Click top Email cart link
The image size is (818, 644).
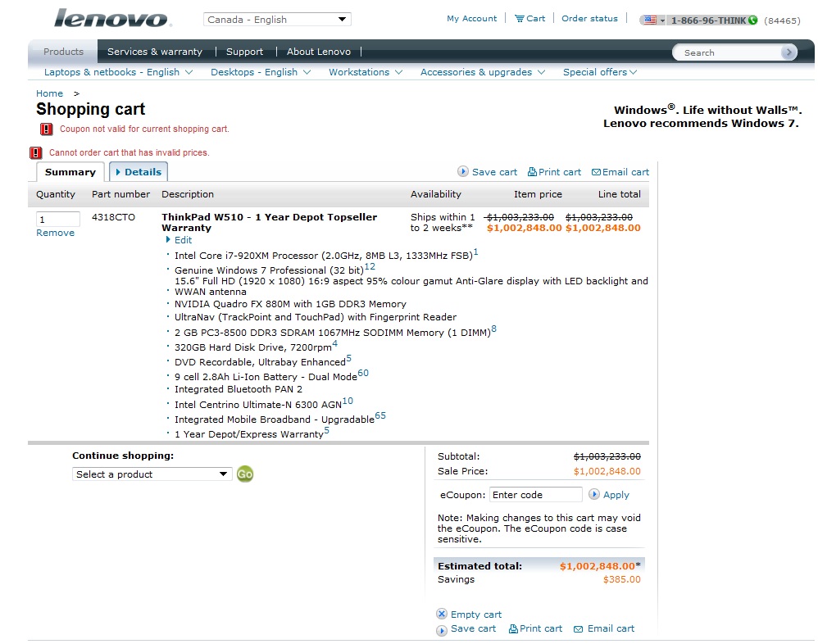620,171
